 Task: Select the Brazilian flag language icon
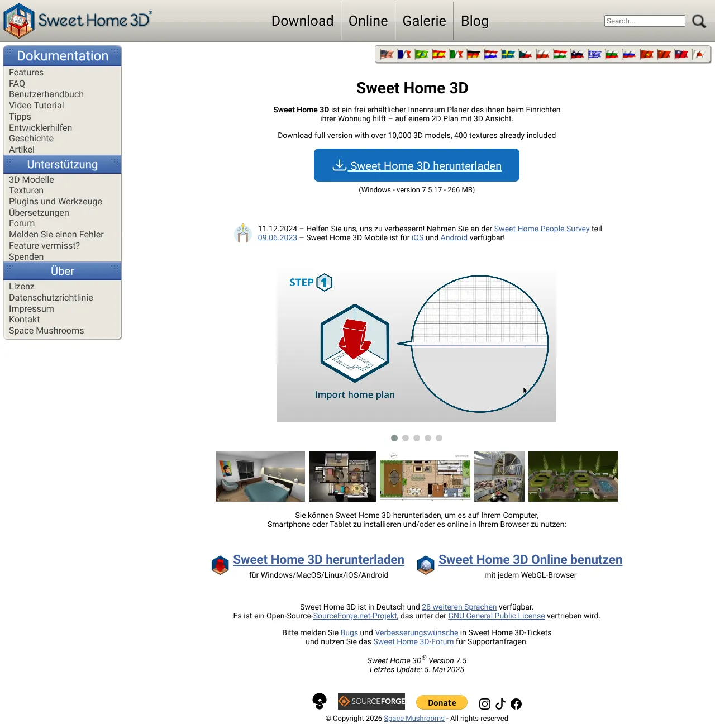(x=422, y=54)
